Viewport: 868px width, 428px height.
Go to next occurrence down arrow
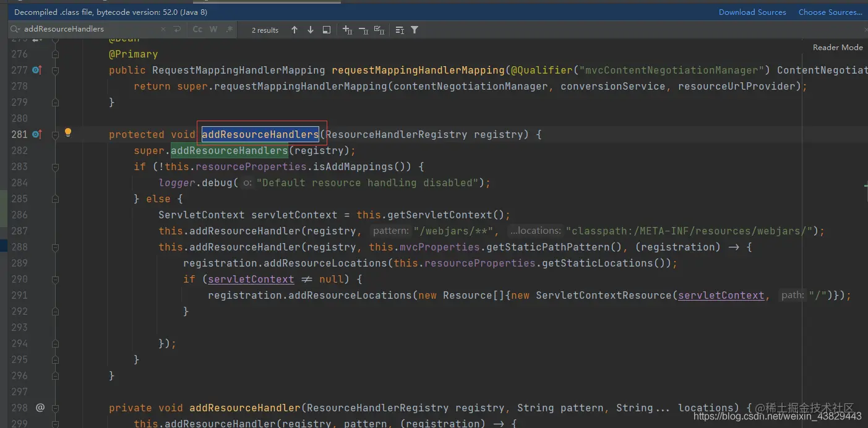tap(311, 30)
